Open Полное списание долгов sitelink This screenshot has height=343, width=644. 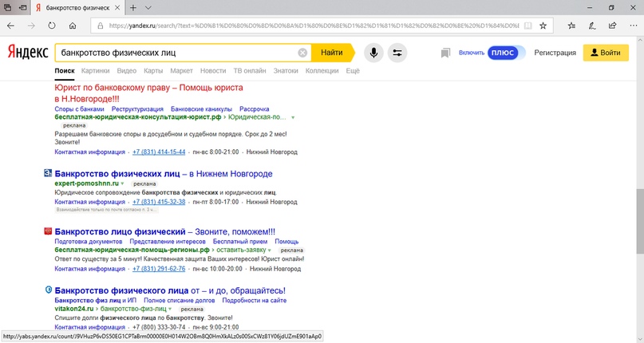click(x=179, y=300)
